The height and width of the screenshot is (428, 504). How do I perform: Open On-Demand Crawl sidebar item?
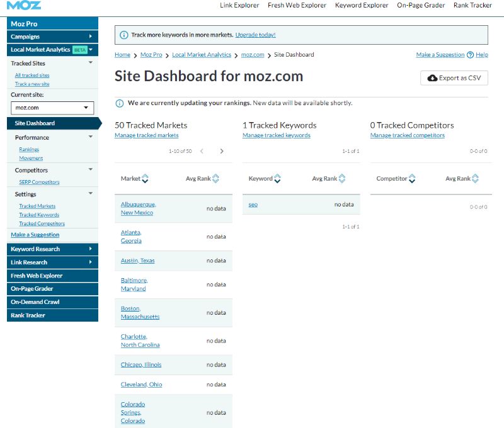coord(52,302)
